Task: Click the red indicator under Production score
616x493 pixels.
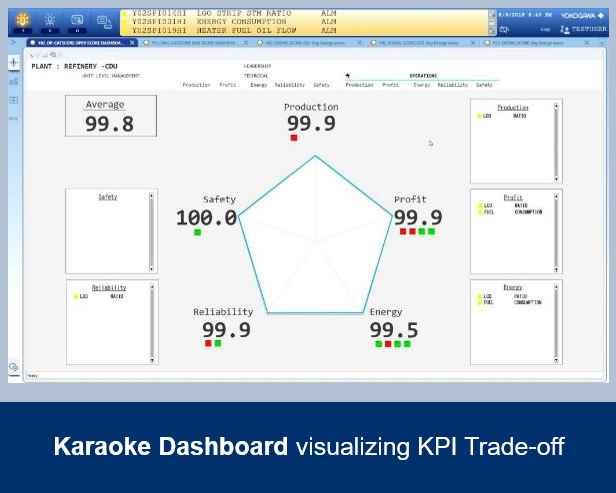Action: [294, 138]
